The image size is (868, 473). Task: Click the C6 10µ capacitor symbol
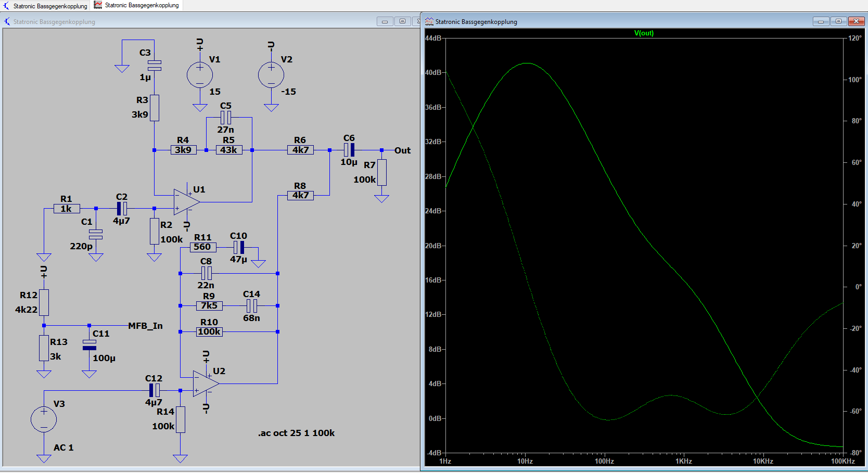click(349, 150)
